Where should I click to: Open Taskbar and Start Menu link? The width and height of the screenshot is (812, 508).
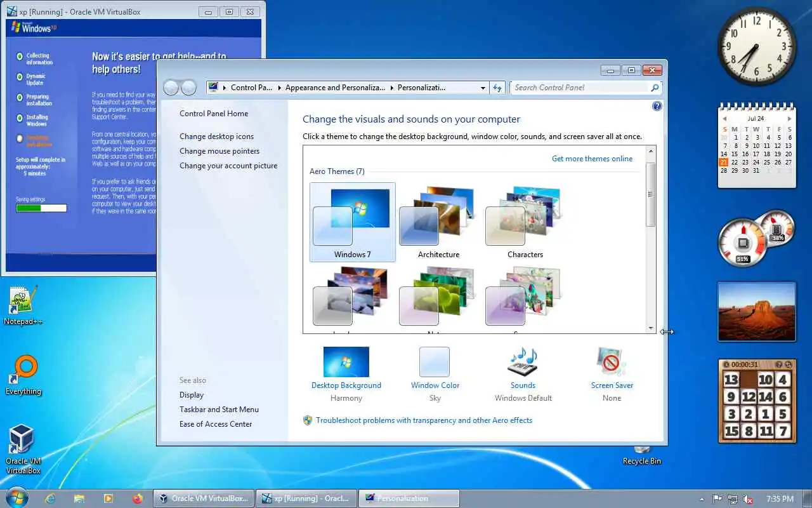(x=219, y=410)
